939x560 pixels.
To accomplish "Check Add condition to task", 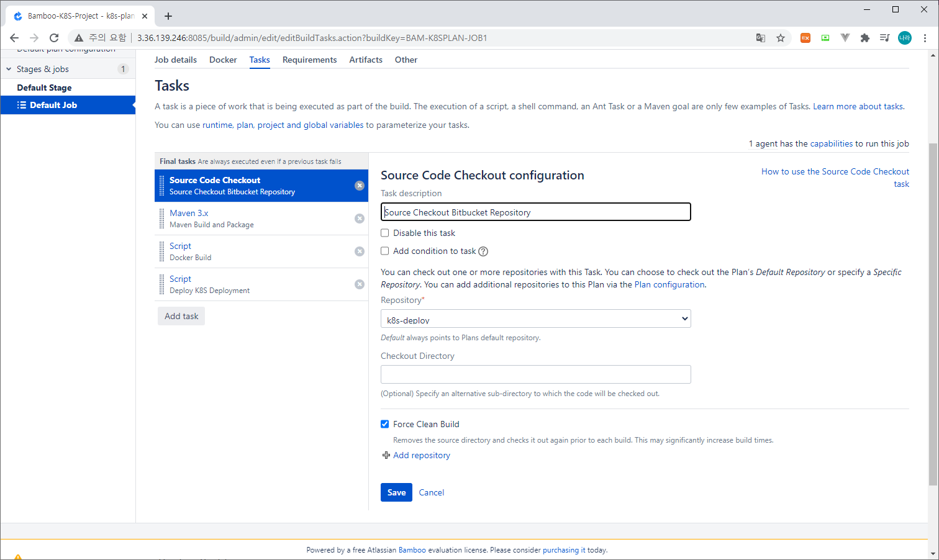I will pos(385,251).
